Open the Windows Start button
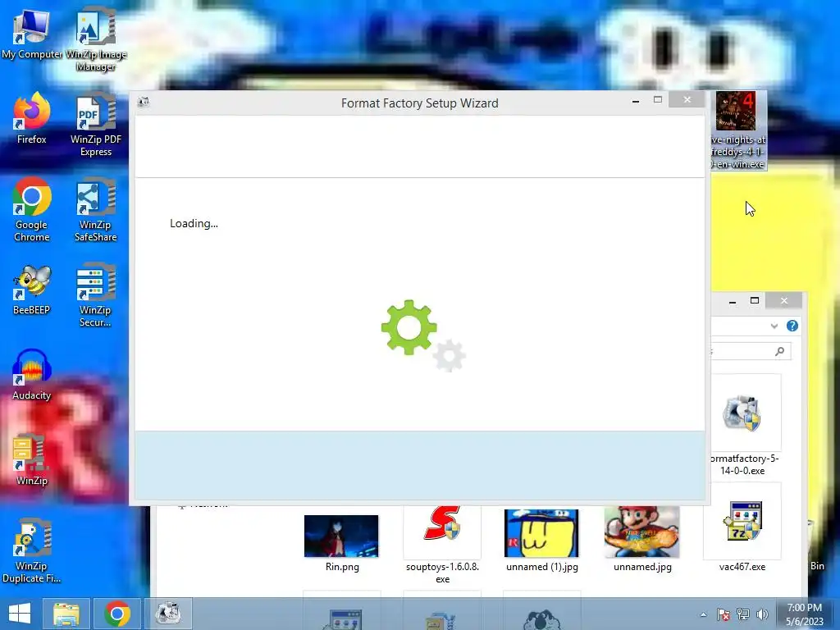 click(20, 614)
